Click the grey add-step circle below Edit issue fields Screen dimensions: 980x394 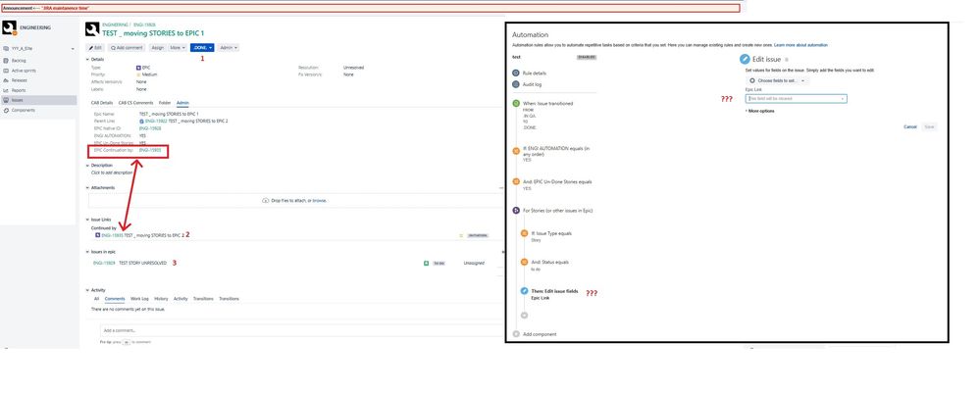(x=525, y=316)
